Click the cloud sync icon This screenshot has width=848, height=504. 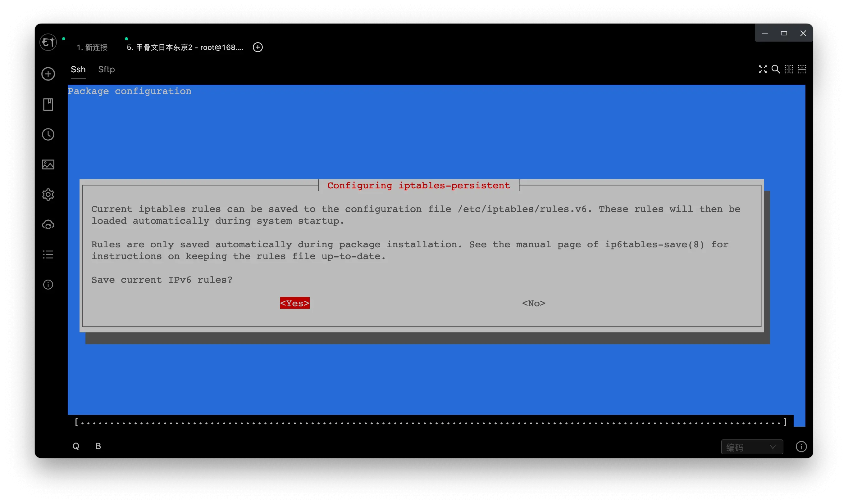[48, 224]
